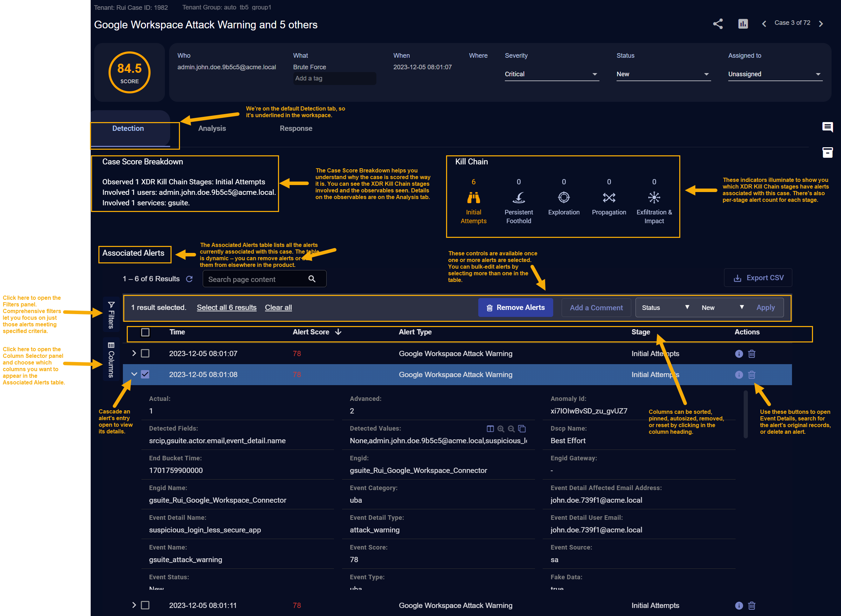Image resolution: width=841 pixels, height=616 pixels.
Task: Go to next case arrow
Action: coord(821,24)
